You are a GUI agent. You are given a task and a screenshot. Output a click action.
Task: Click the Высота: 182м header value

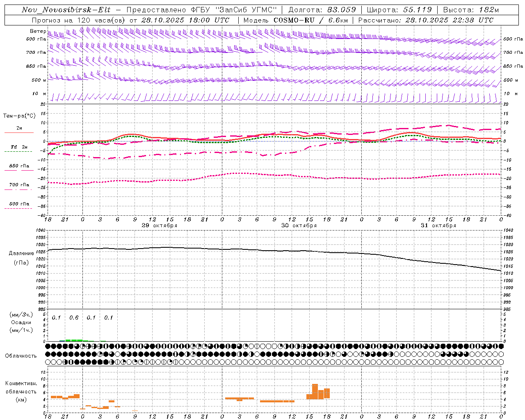click(x=470, y=10)
